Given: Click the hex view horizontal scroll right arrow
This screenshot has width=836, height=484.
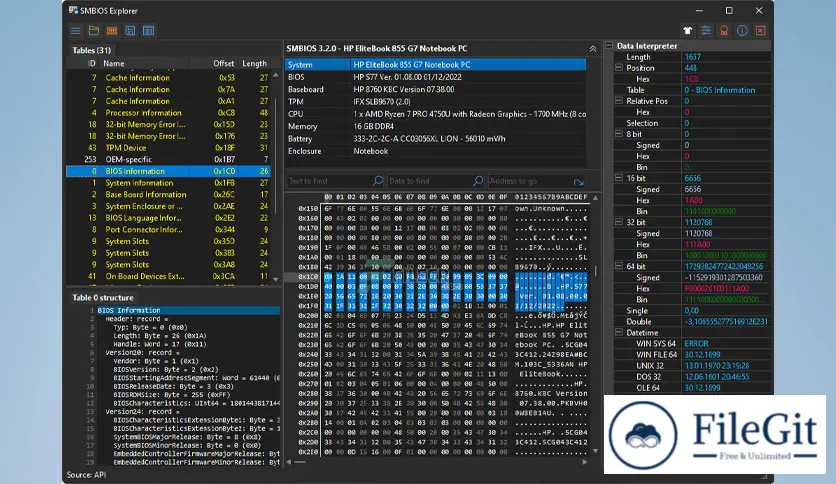Looking at the screenshot, I should point(584,462).
